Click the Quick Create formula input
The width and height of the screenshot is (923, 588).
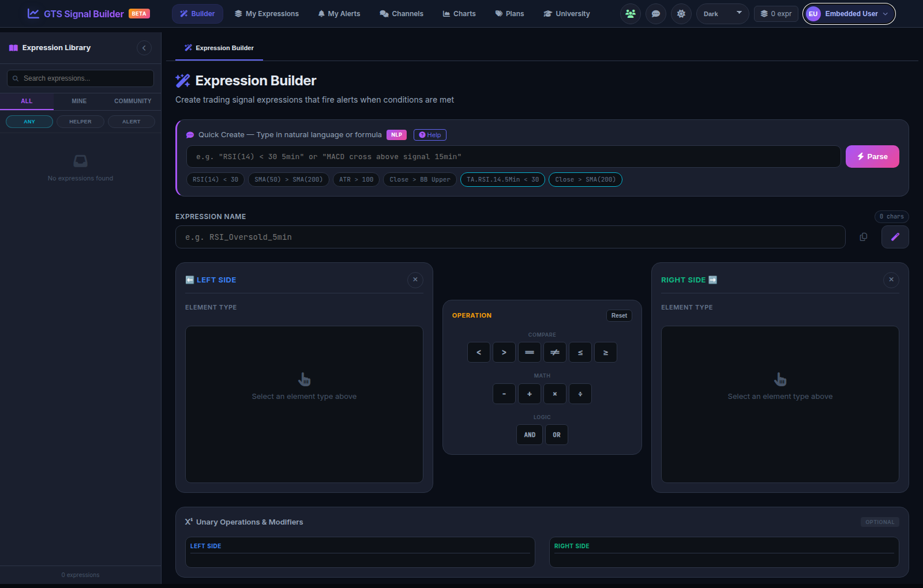[513, 157]
